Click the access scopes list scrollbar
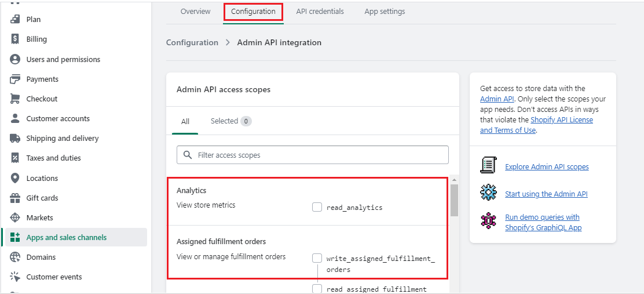Image resolution: width=644 pixels, height=294 pixels. tap(454, 200)
